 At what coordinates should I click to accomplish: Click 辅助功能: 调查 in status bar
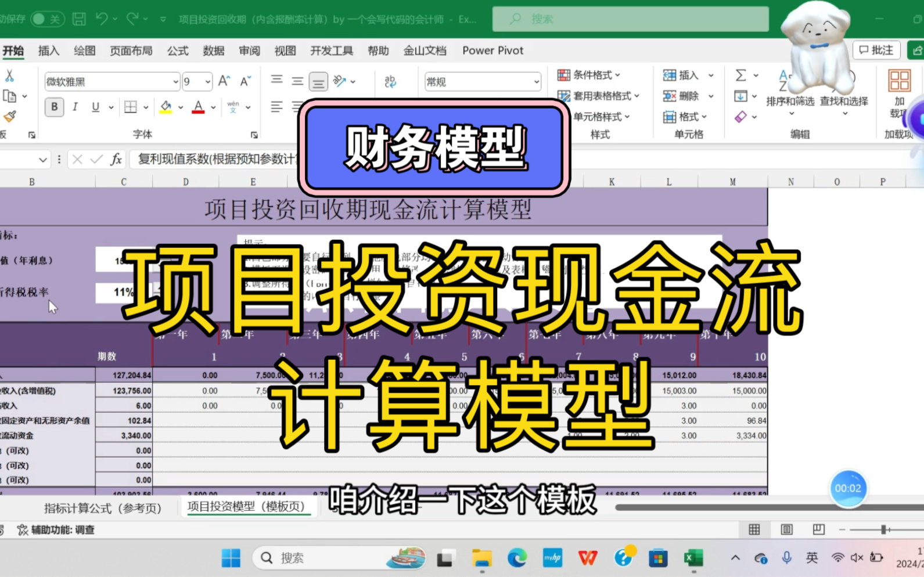pos(56,530)
